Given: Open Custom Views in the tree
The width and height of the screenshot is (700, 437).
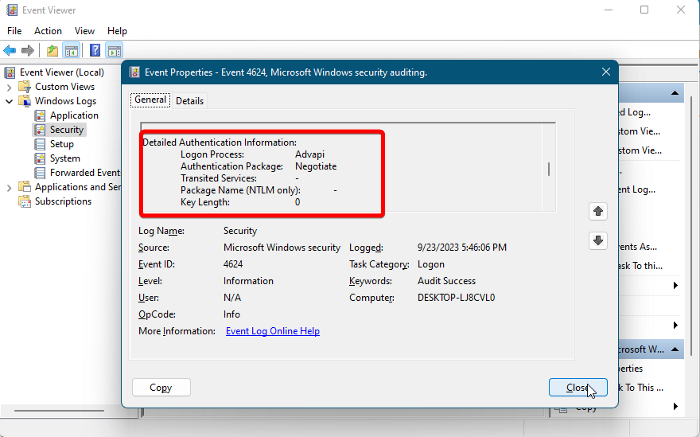Looking at the screenshot, I should [x=65, y=87].
